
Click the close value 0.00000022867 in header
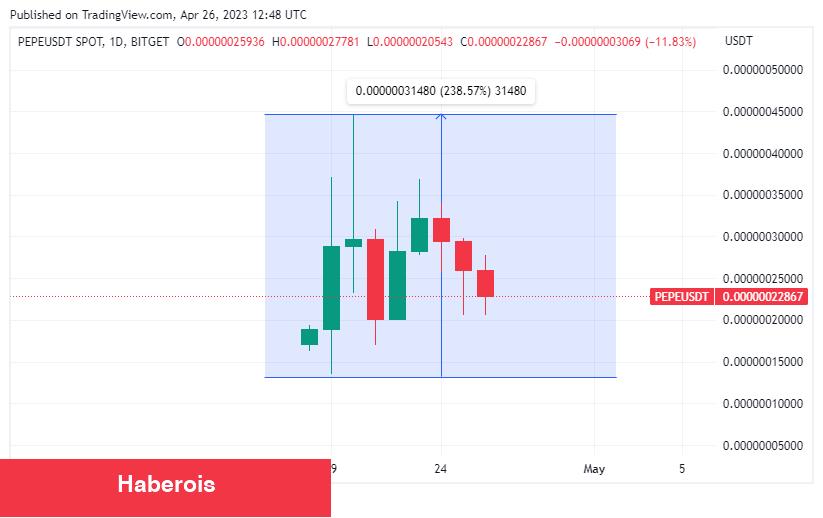507,41
